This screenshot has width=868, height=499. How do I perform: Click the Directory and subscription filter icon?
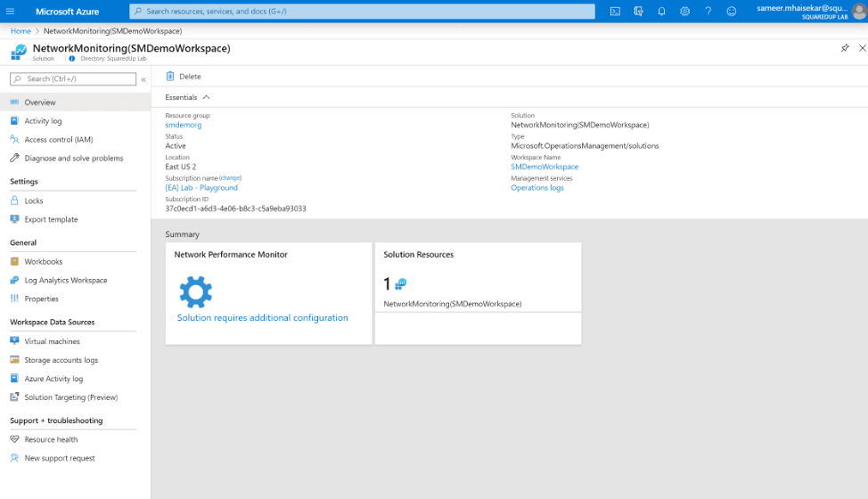coord(638,12)
